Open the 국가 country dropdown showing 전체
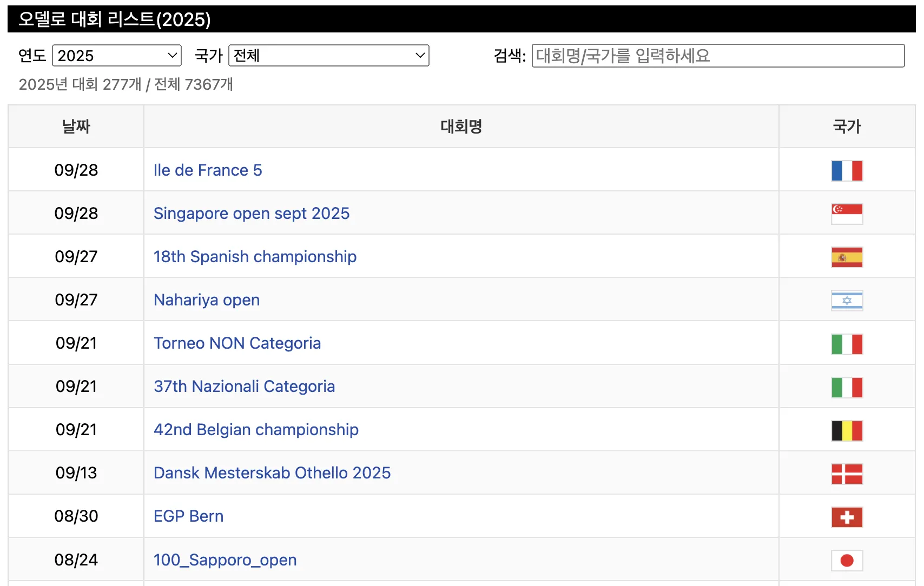Viewport: 924px width, 586px height. pyautogui.click(x=329, y=56)
